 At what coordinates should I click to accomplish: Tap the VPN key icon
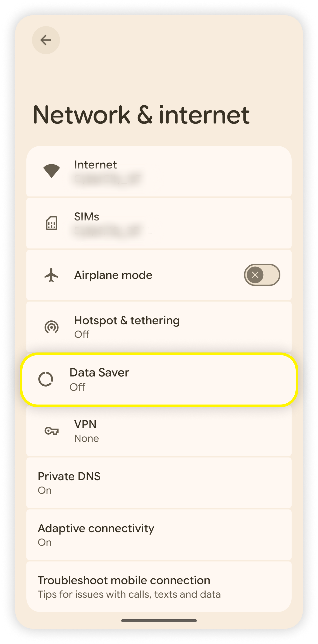point(52,431)
